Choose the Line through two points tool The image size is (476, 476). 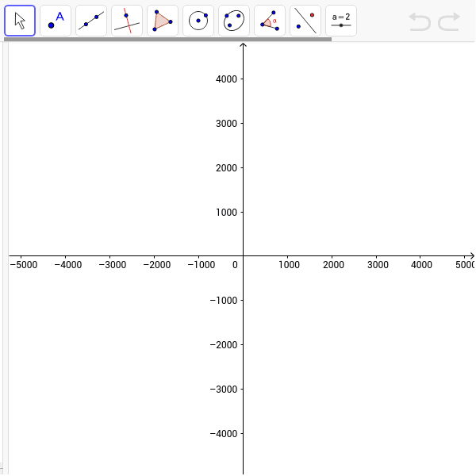click(x=91, y=21)
